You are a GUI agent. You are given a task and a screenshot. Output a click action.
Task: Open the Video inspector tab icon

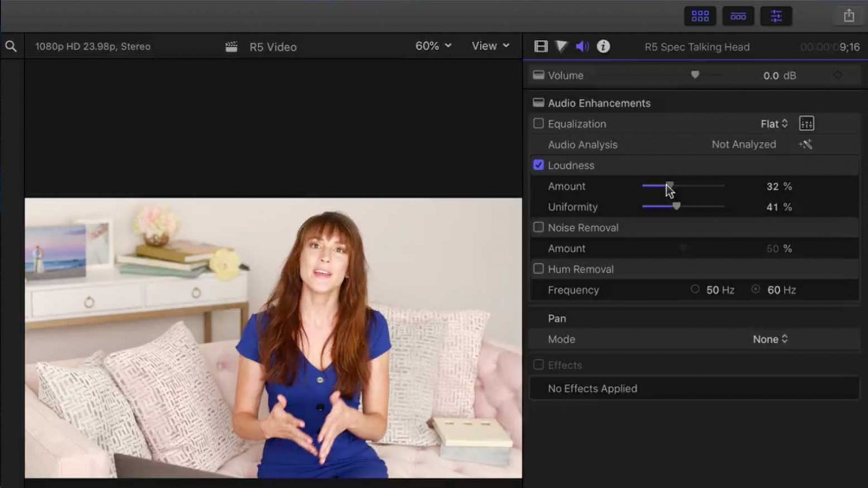click(x=541, y=46)
